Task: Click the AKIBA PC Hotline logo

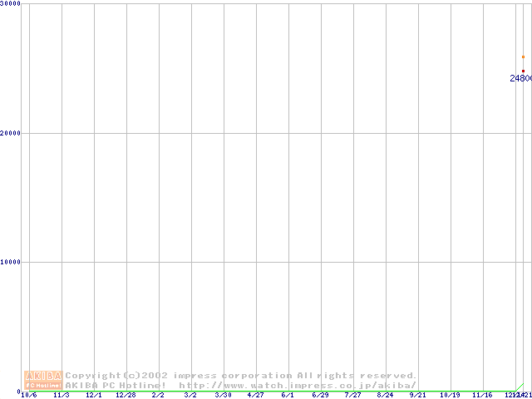Action: [43, 381]
